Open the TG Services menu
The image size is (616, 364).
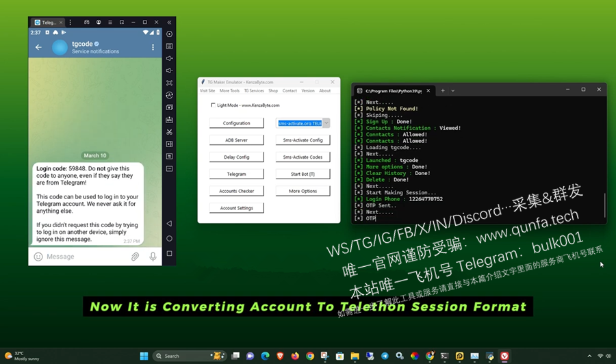tap(254, 91)
